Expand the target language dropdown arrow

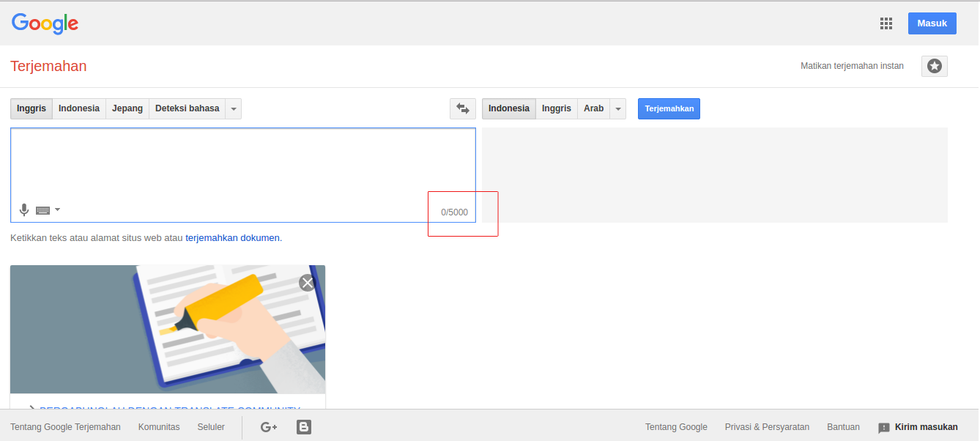(618, 108)
